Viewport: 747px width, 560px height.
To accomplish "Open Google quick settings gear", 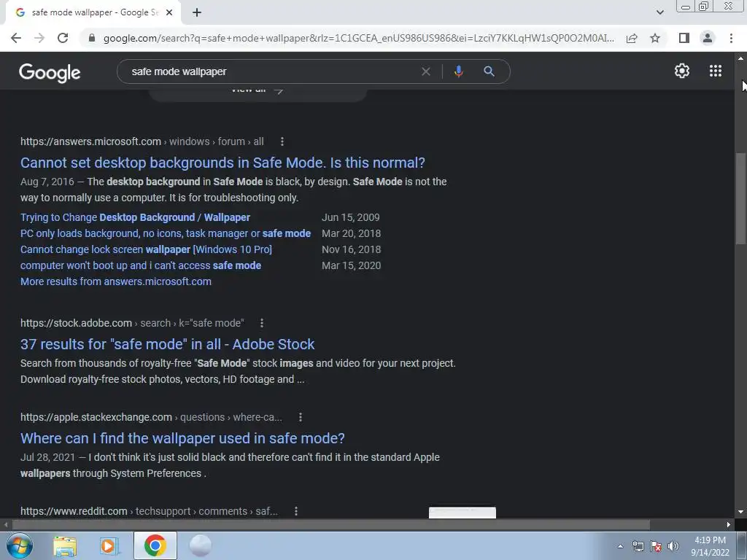I will (x=682, y=71).
